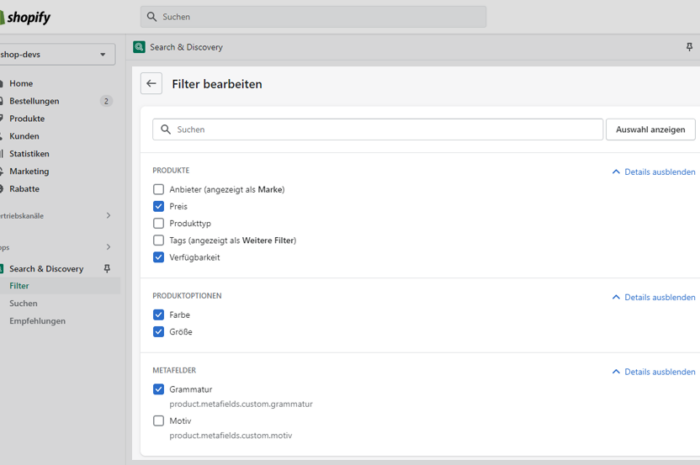Select Suchen submenu under Search & Discovery
The height and width of the screenshot is (465, 700).
(23, 303)
